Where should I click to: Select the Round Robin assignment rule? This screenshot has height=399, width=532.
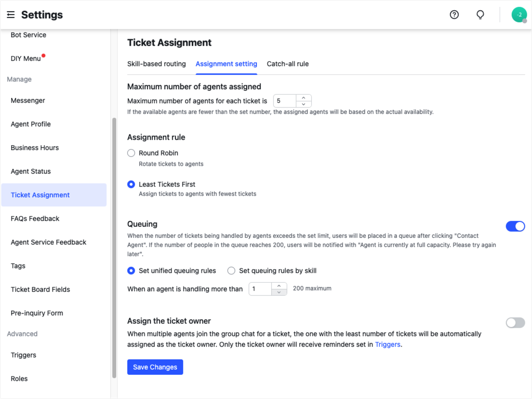point(131,152)
